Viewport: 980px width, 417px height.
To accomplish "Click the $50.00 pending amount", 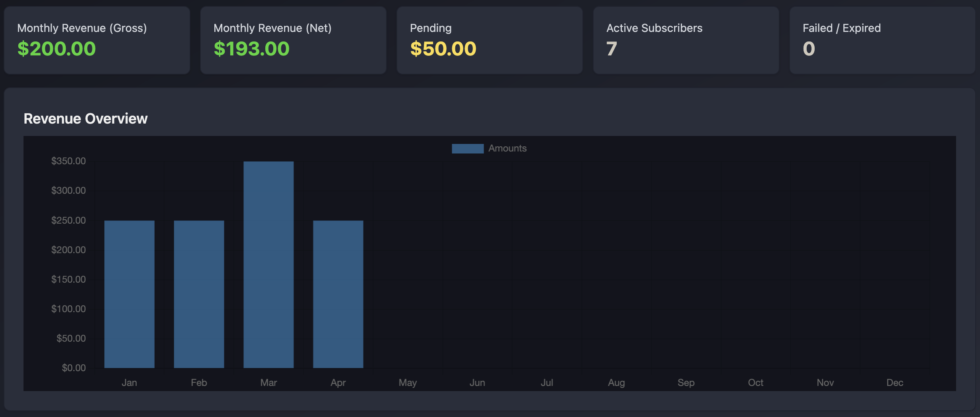I will (443, 48).
